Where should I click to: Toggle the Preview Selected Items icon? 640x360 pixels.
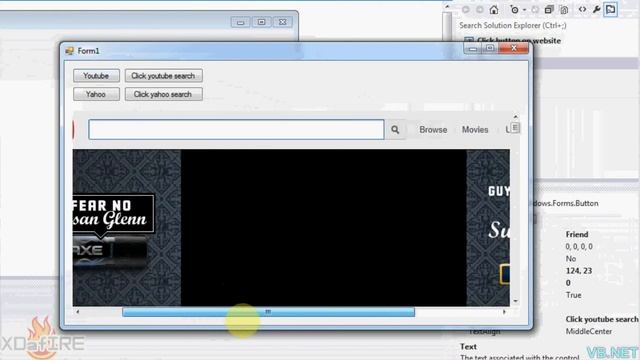click(611, 9)
